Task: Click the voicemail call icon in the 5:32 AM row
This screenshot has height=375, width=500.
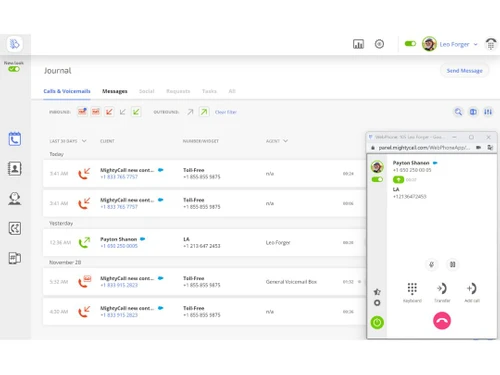Action: point(84,282)
